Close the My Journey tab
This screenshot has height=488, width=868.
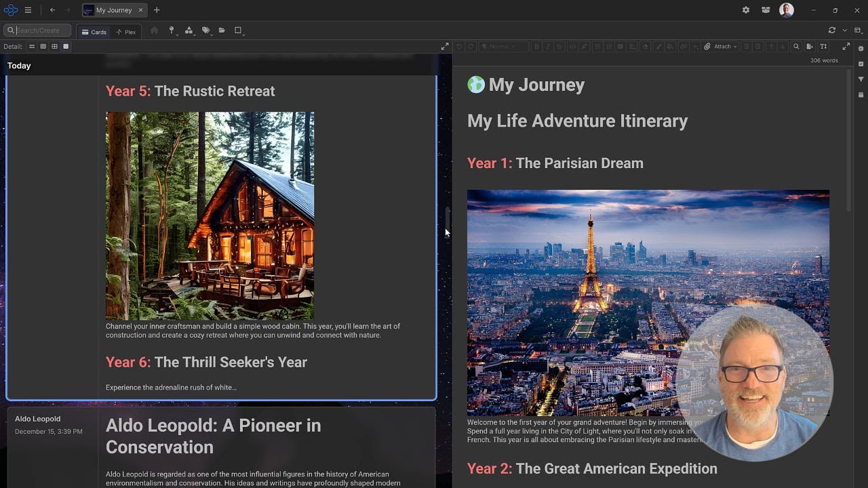coord(141,10)
